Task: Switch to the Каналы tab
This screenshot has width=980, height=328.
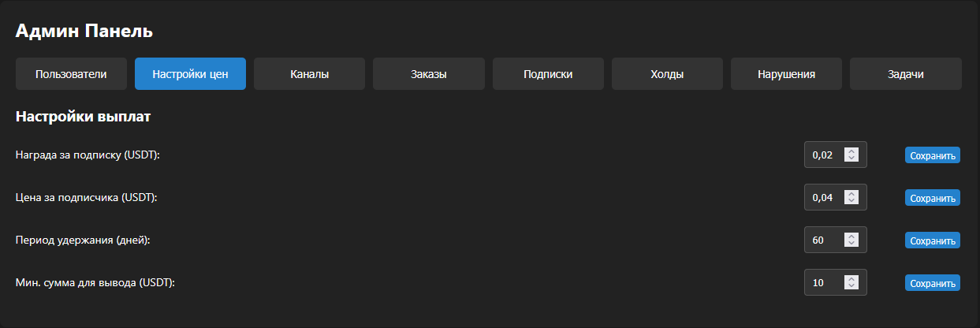Action: point(309,74)
